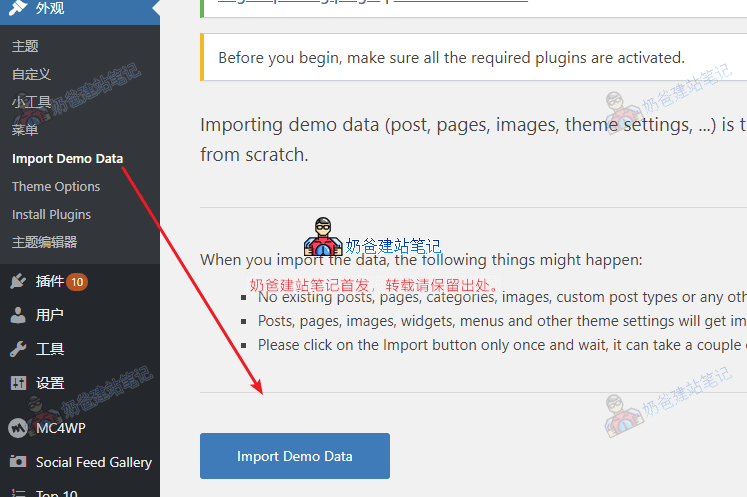
Task: Open 主题编辑器 (Theme Editor)
Action: [x=44, y=242]
